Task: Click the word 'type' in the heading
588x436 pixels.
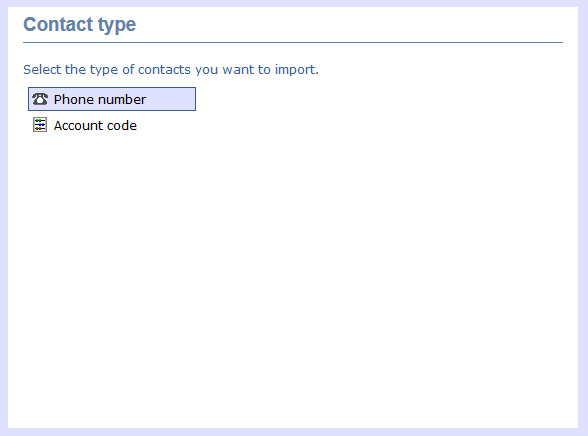Action: click(x=117, y=26)
